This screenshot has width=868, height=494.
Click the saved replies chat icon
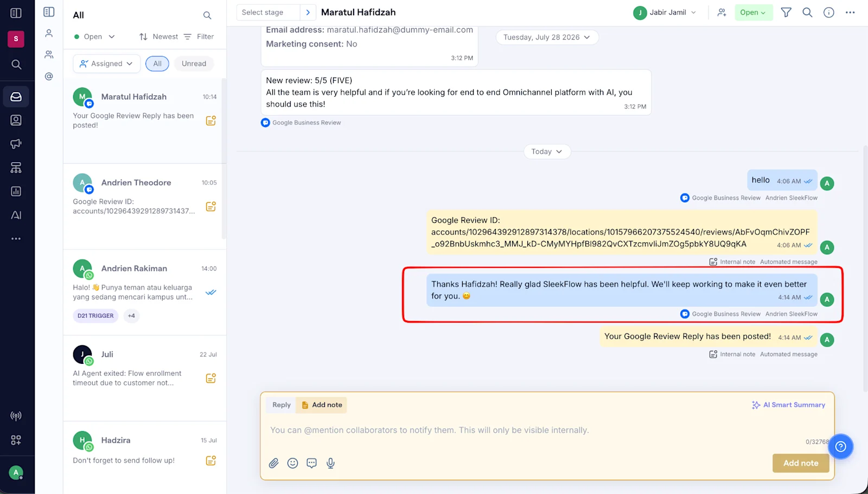[311, 463]
